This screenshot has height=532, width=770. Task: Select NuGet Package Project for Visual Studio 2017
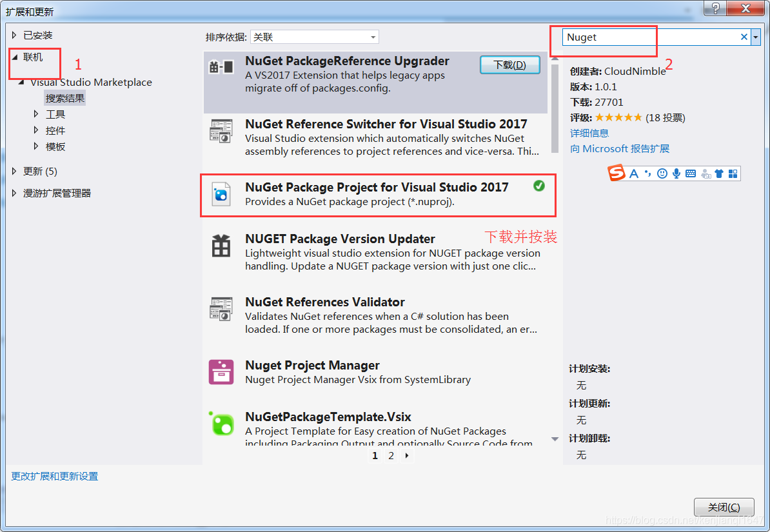point(377,195)
